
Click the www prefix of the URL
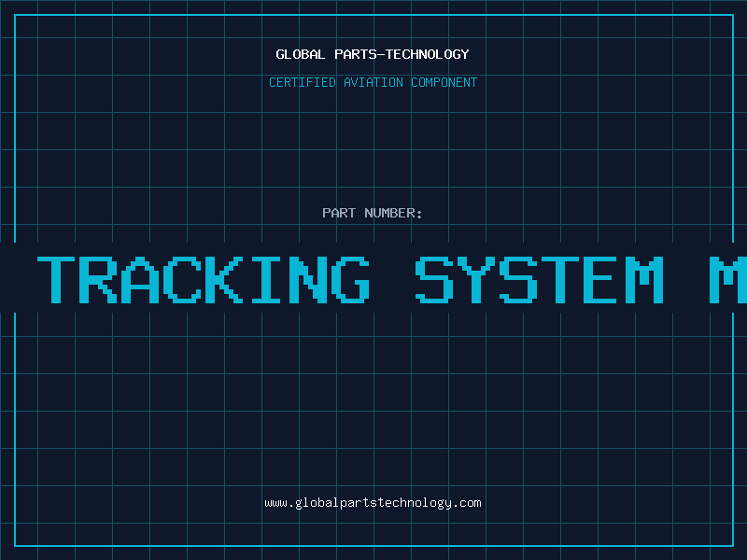pyautogui.click(x=275, y=503)
